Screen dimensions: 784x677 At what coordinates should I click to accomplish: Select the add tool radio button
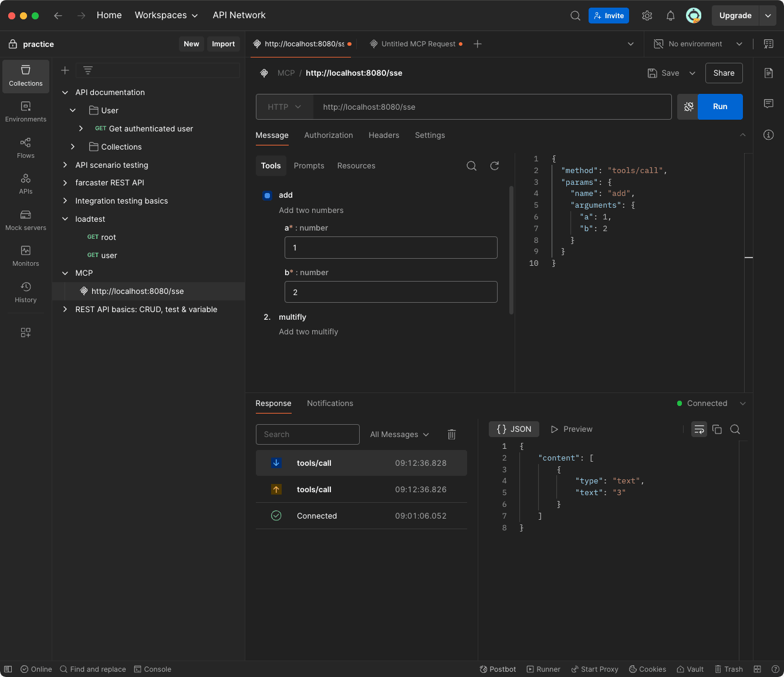point(268,195)
